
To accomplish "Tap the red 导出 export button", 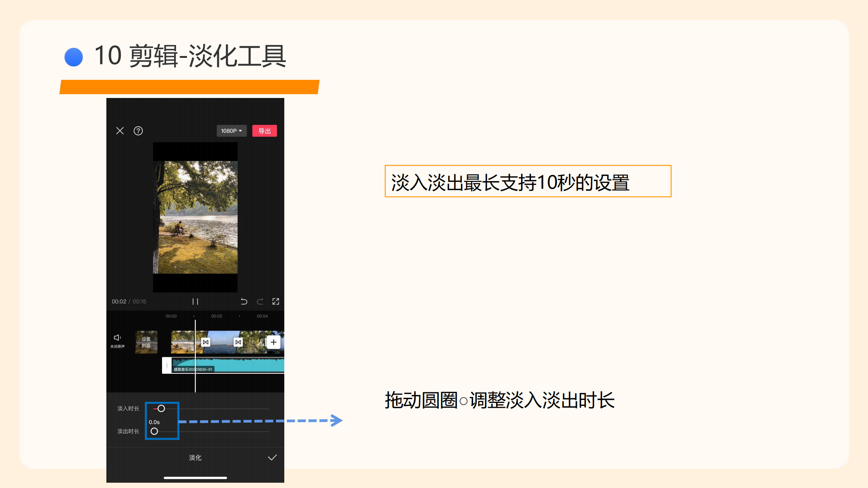I will 265,131.
